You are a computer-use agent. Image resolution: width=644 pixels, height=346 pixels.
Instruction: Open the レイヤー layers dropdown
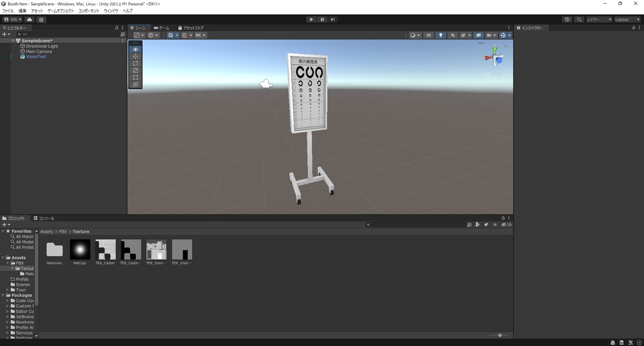[599, 20]
